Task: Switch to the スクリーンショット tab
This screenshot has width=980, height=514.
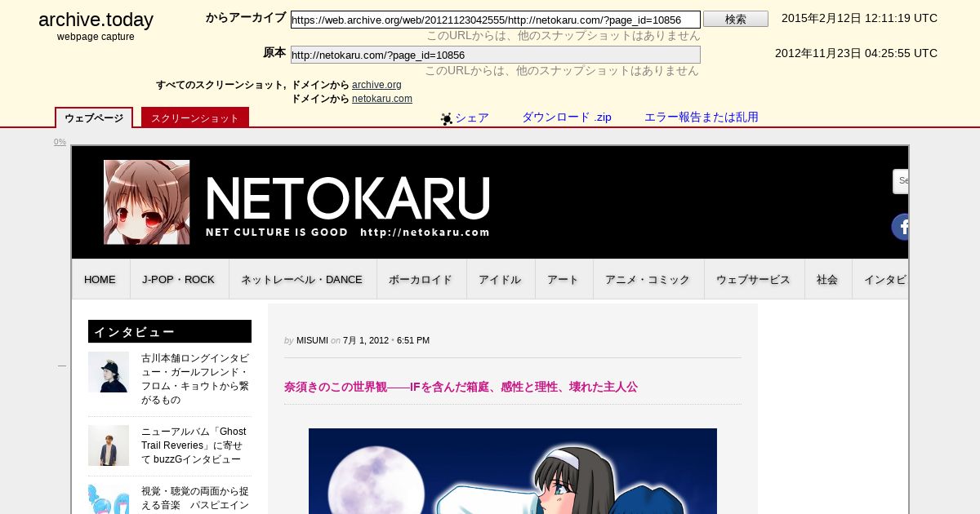Action: [195, 118]
